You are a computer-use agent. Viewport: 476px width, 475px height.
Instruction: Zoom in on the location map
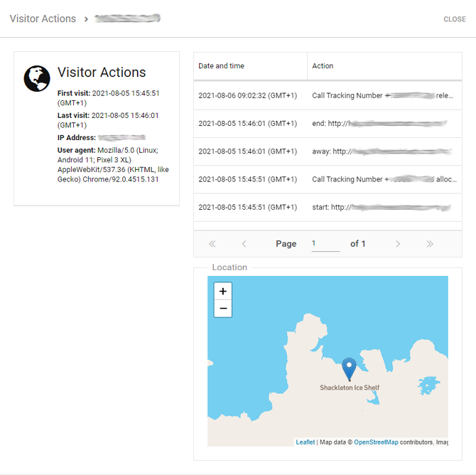pos(223,291)
